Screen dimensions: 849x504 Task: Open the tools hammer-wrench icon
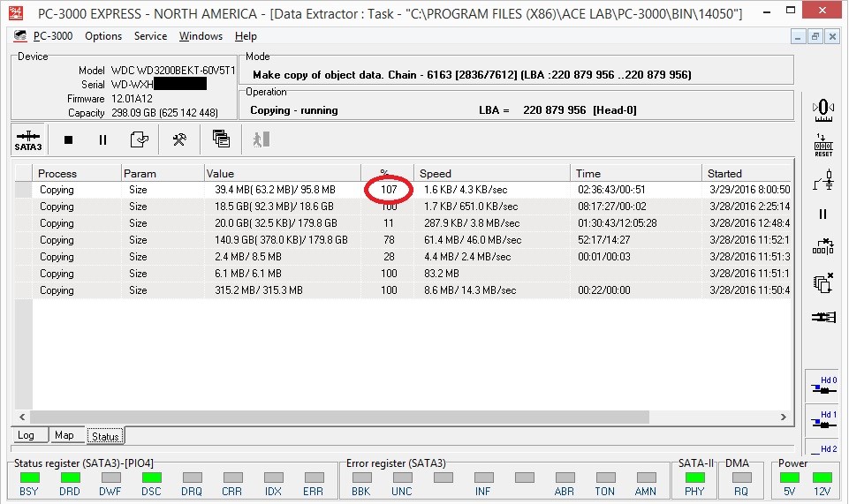[x=179, y=139]
